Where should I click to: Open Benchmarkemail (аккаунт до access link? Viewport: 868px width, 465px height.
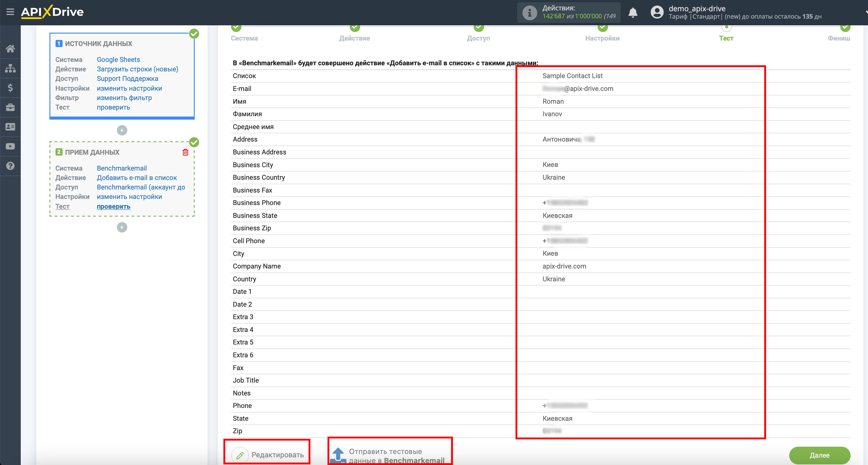click(141, 187)
